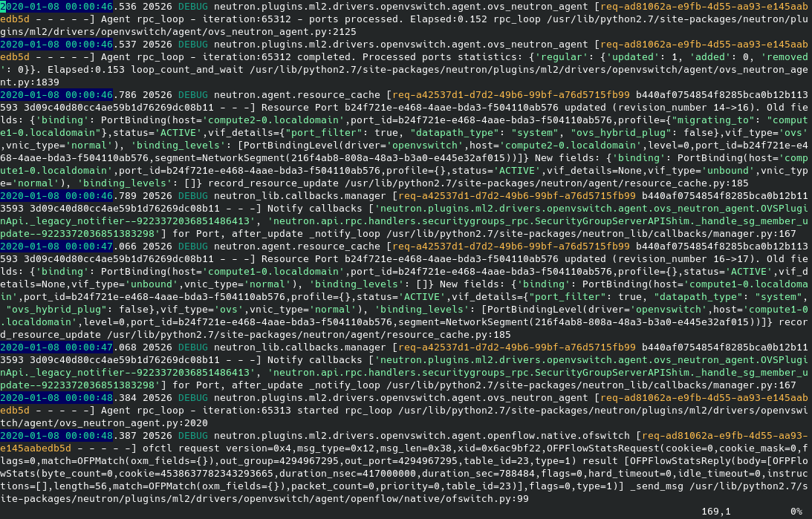Click the cursor position indicator 169,1
Image resolution: width=812 pixels, height=519 pixels.
point(715,512)
